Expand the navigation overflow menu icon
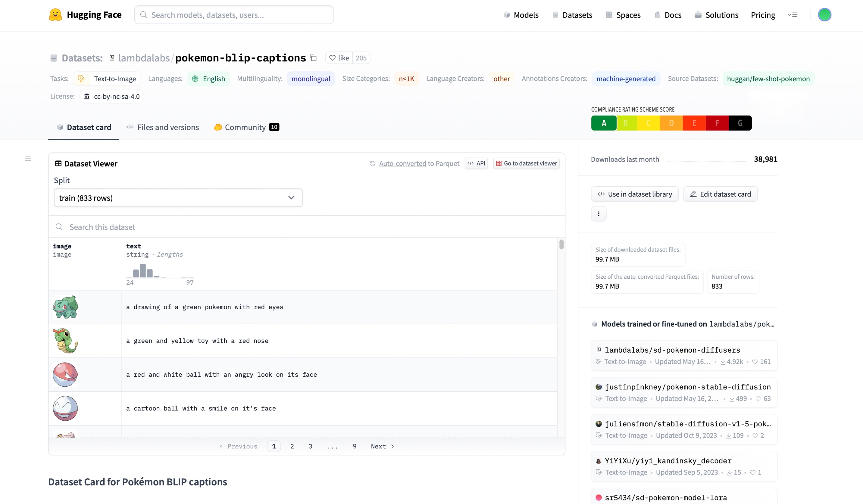The height and width of the screenshot is (504, 863). point(792,15)
